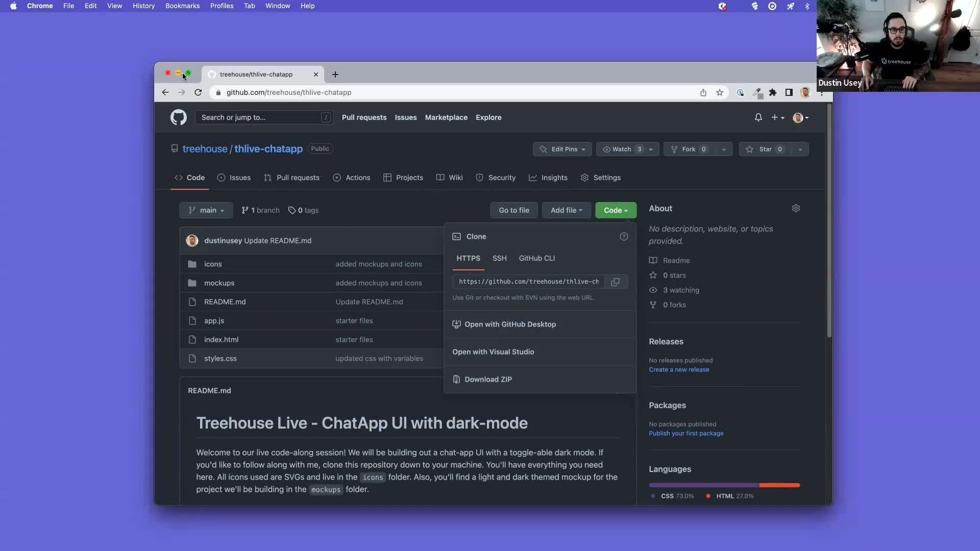The image size is (980, 551).
Task: Open the main branch dropdown
Action: tap(206, 210)
